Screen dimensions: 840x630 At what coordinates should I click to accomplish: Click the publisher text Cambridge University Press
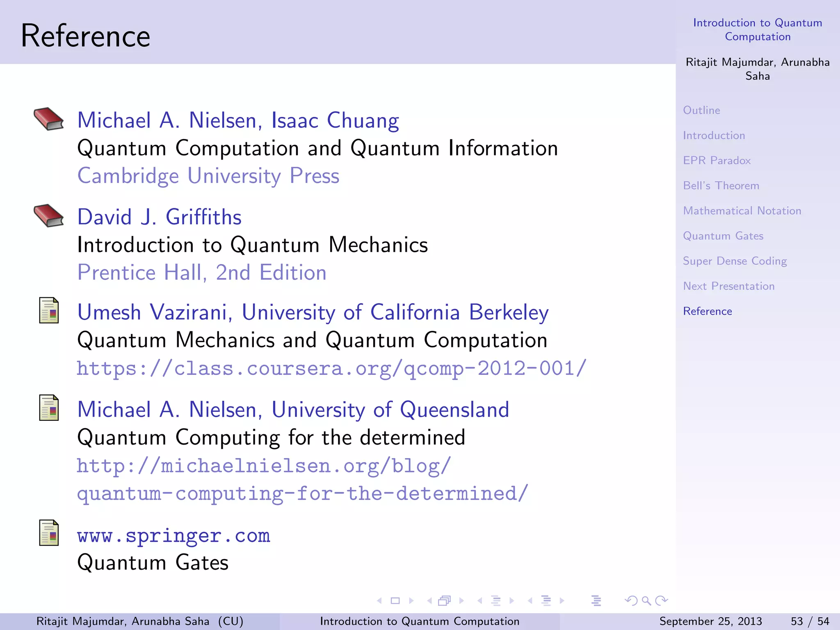coord(208,176)
